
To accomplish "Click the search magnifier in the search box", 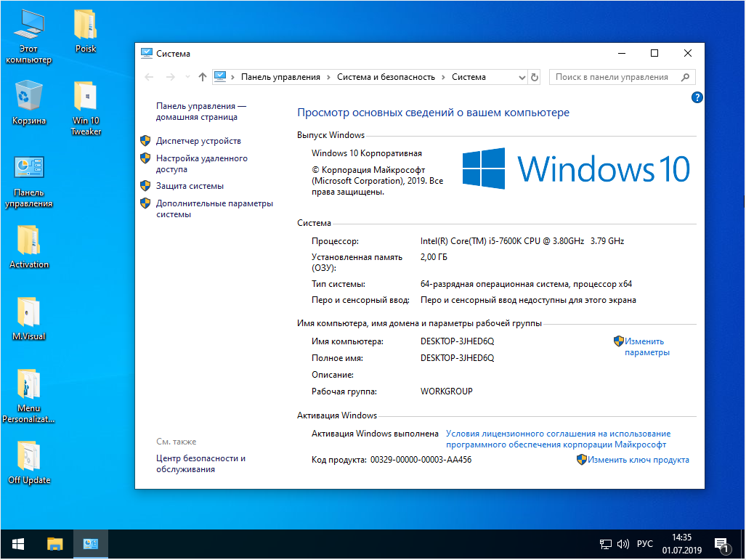I will pyautogui.click(x=685, y=77).
